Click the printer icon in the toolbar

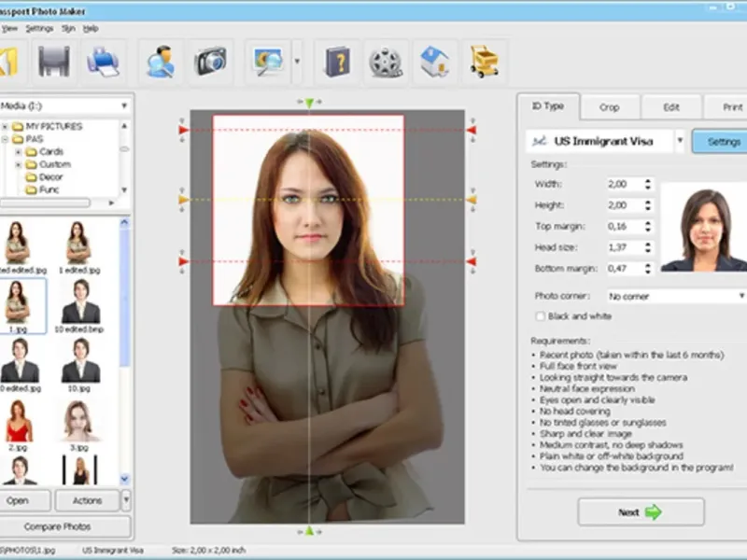pos(102,62)
